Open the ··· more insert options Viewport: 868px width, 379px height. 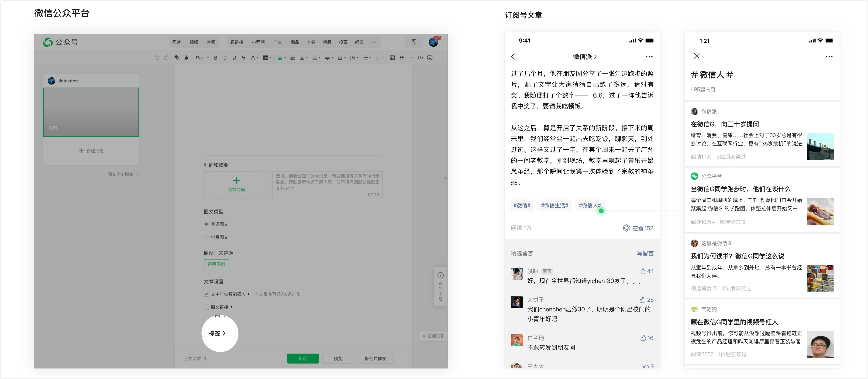(374, 42)
